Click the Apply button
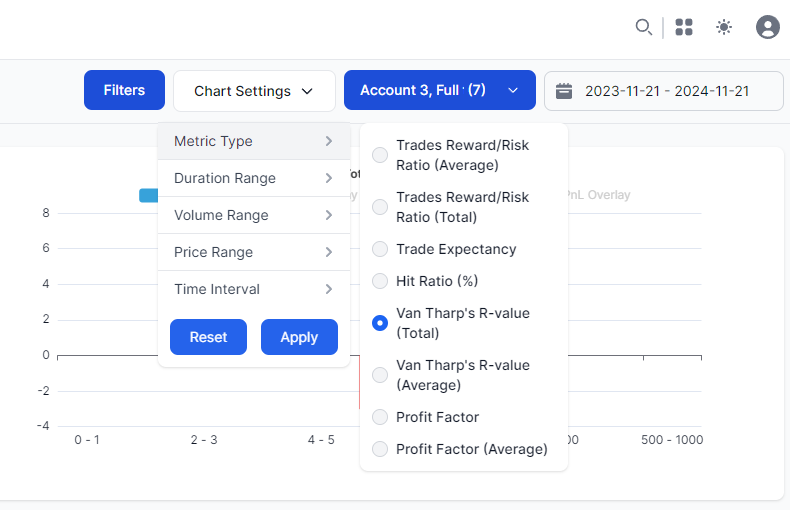790x510 pixels. point(299,337)
